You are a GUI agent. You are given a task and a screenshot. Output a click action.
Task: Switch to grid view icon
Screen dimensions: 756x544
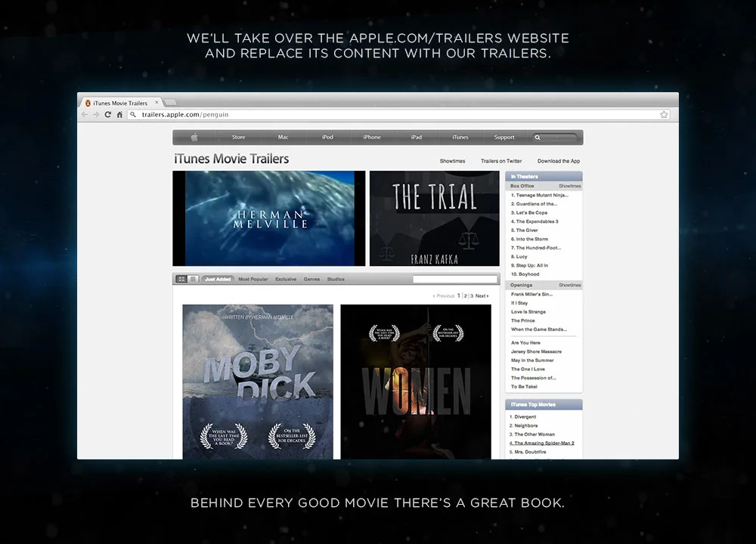(x=181, y=279)
